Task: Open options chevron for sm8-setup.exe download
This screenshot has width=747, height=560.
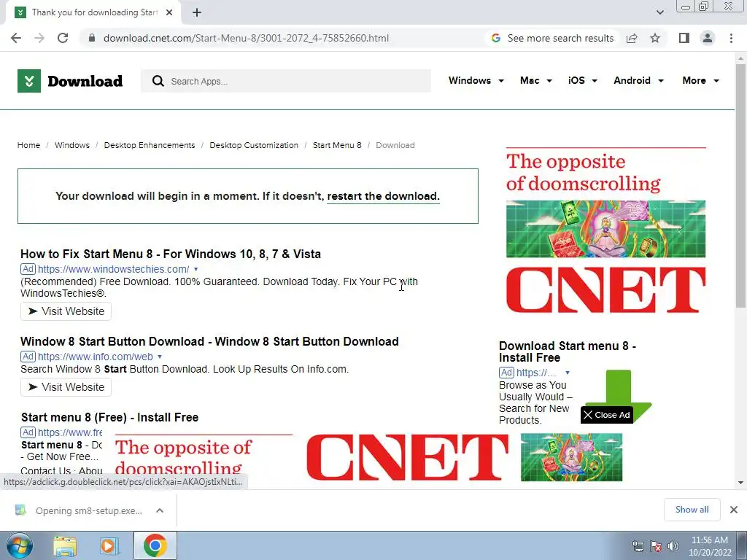Action: [160, 510]
